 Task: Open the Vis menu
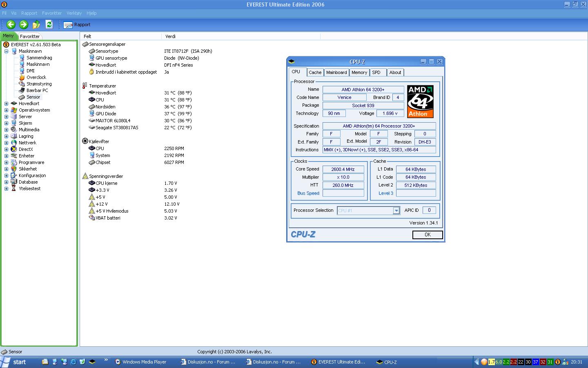(x=14, y=13)
